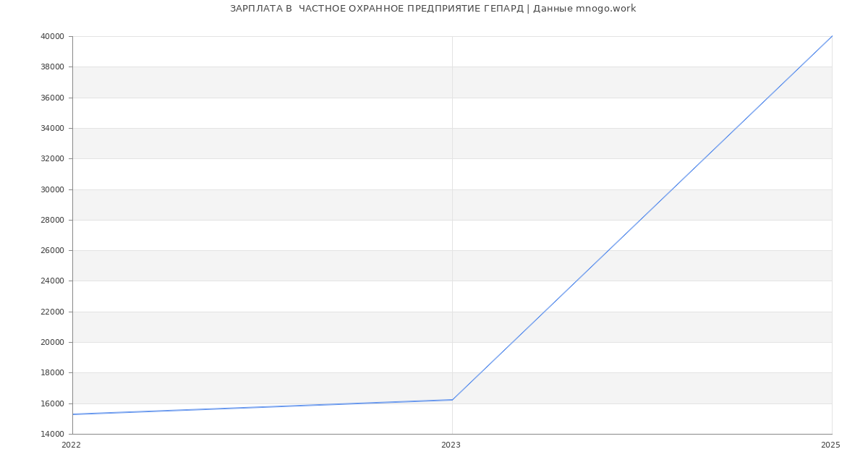The width and height of the screenshot is (868, 470).
Task: Select the 30000 y-axis label
Action: tap(53, 190)
